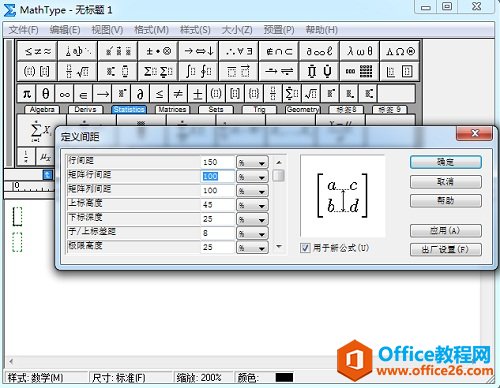Click the 矩阵行间距 value field
500x388 pixels.
(218, 176)
